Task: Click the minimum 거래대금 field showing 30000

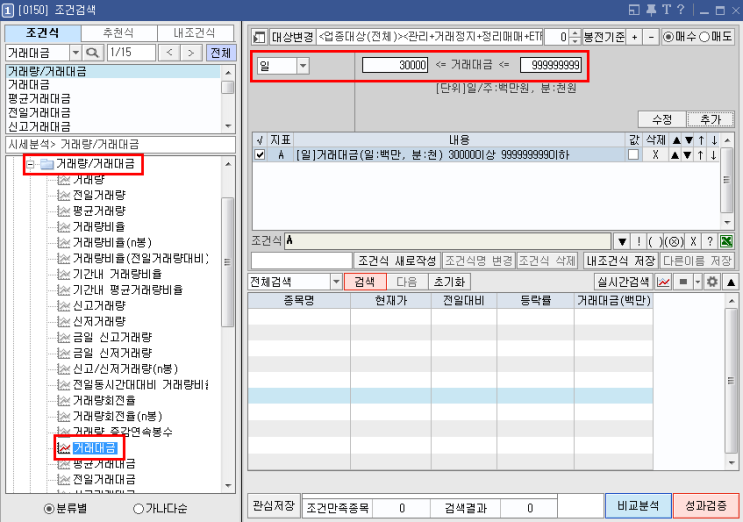Action: tap(395, 65)
